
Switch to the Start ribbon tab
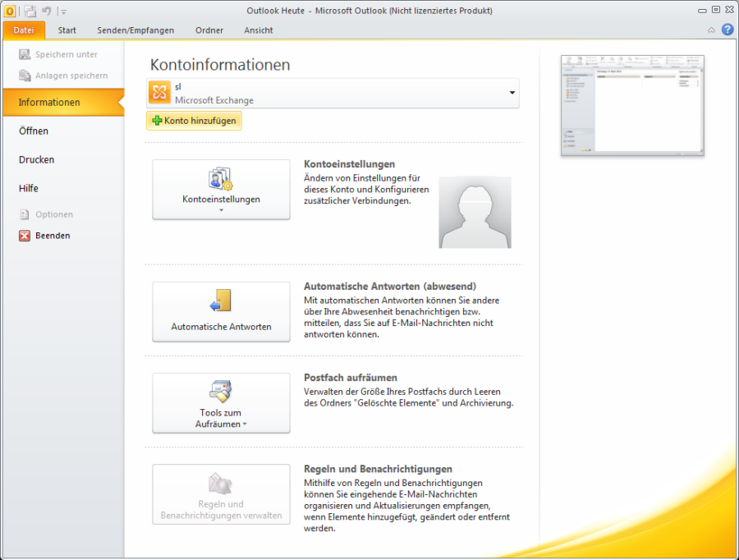[67, 30]
